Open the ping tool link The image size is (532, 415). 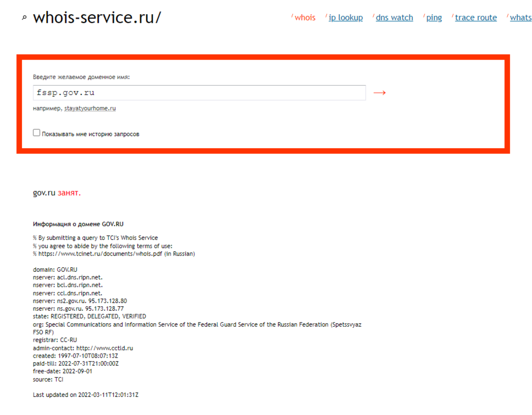434,18
